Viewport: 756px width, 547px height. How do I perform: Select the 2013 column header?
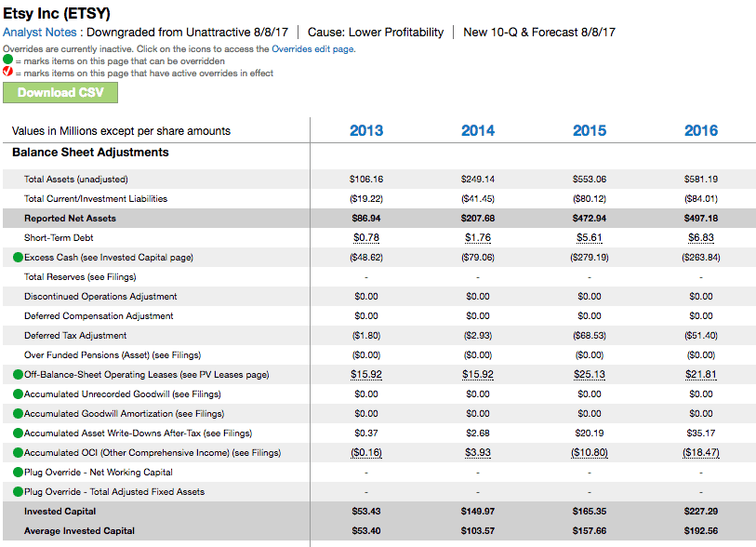pos(366,131)
